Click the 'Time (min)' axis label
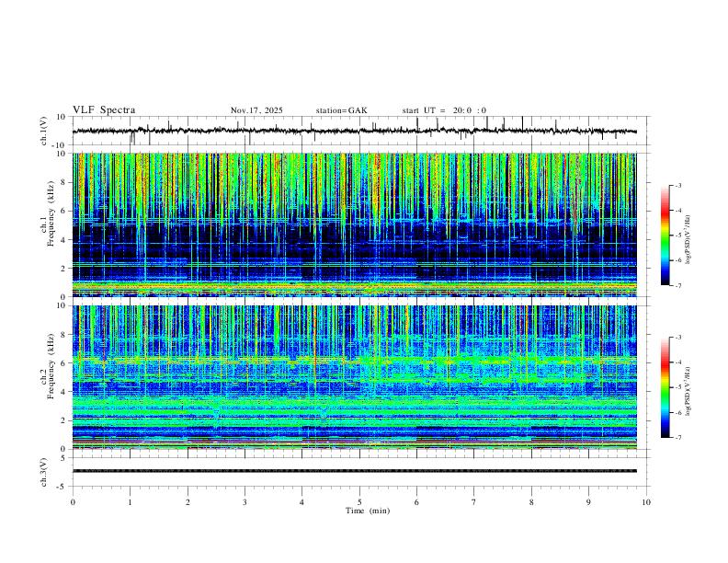 click(x=368, y=511)
